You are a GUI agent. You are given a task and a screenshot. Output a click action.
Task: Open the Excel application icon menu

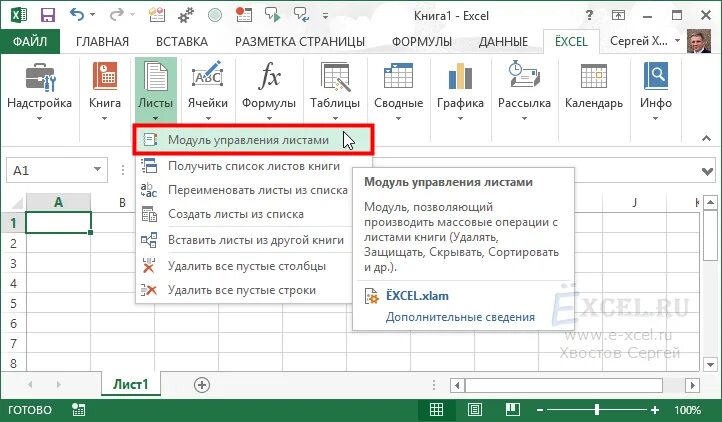(19, 15)
